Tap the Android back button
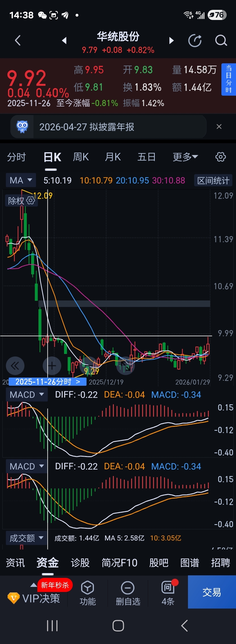The image size is (236, 644). 184,626
